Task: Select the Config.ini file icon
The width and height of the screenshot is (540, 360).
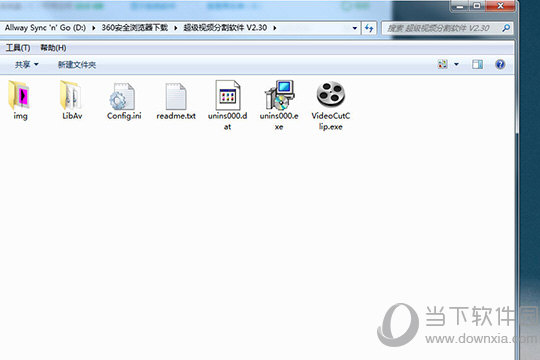Action: click(123, 96)
